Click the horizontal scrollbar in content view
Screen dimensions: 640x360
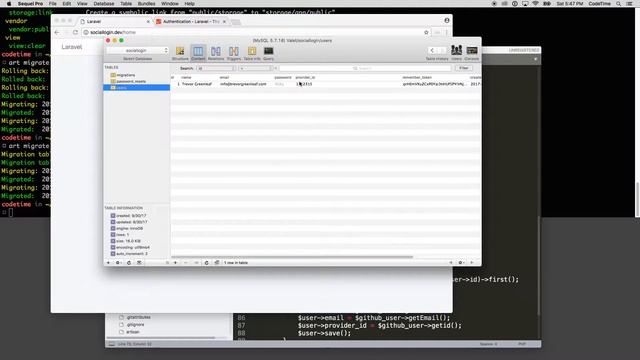[292, 257]
